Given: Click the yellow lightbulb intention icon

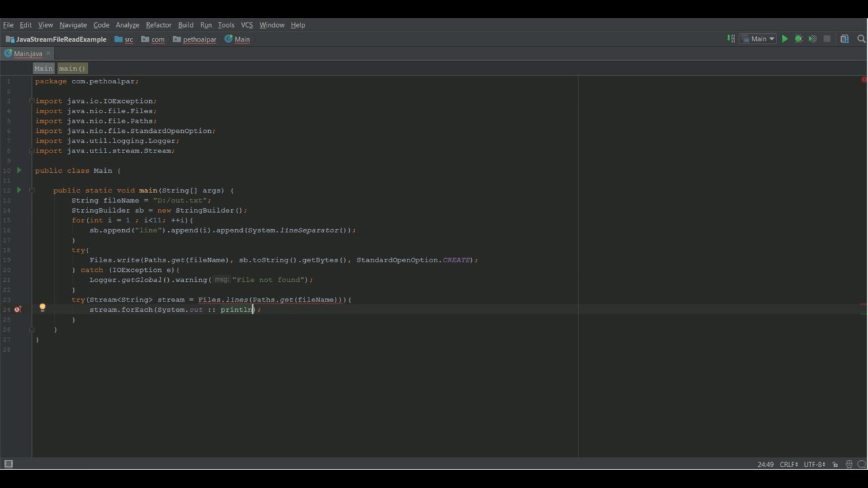Looking at the screenshot, I should click(42, 308).
